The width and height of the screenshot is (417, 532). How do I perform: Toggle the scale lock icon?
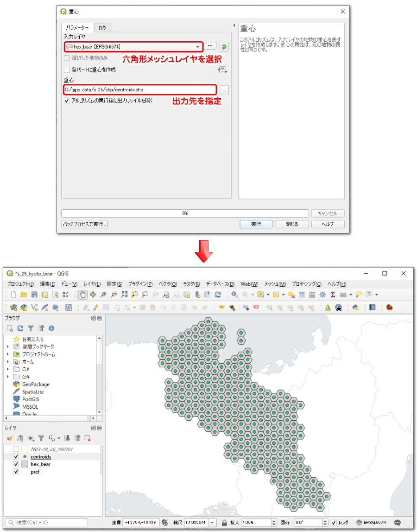tap(224, 523)
